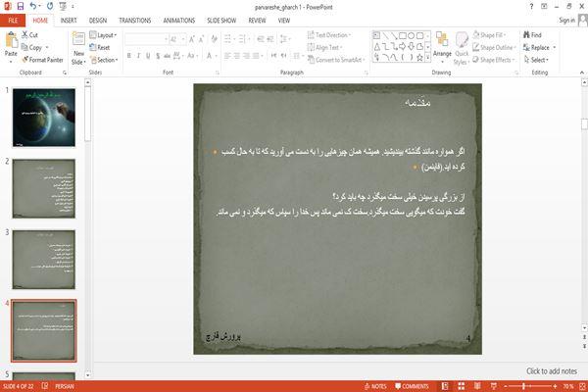Open the Layout dropdown
Image resolution: width=588 pixels, height=392 pixels.
103,35
